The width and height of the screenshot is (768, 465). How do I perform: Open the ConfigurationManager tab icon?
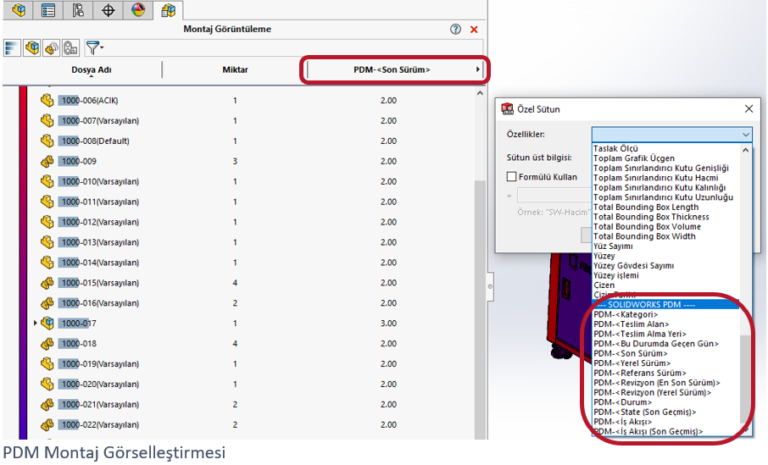(x=79, y=10)
